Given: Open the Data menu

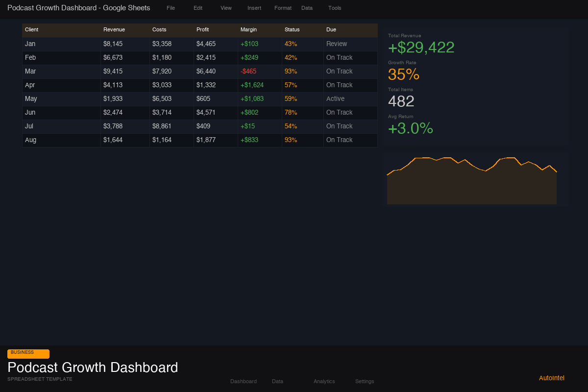Looking at the screenshot, I should point(307,8).
